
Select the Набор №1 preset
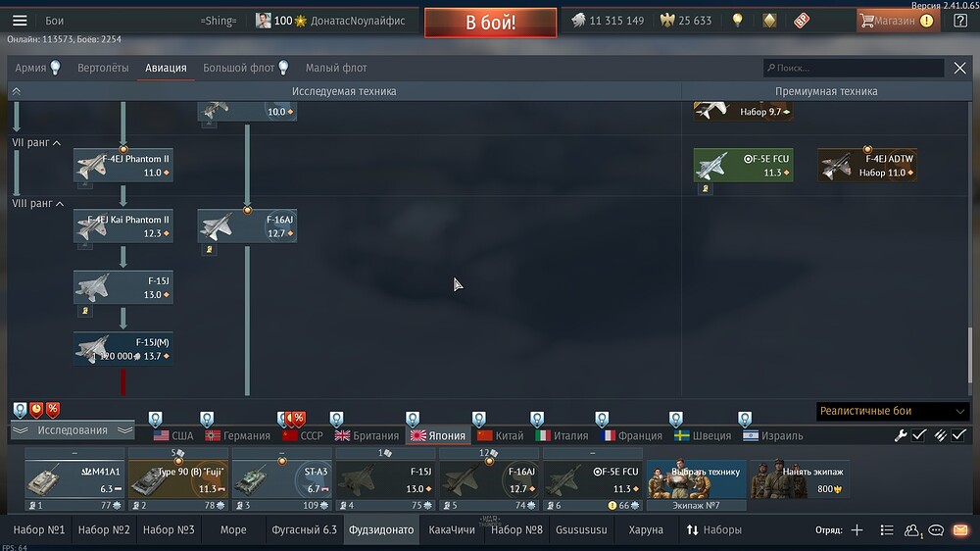point(39,530)
